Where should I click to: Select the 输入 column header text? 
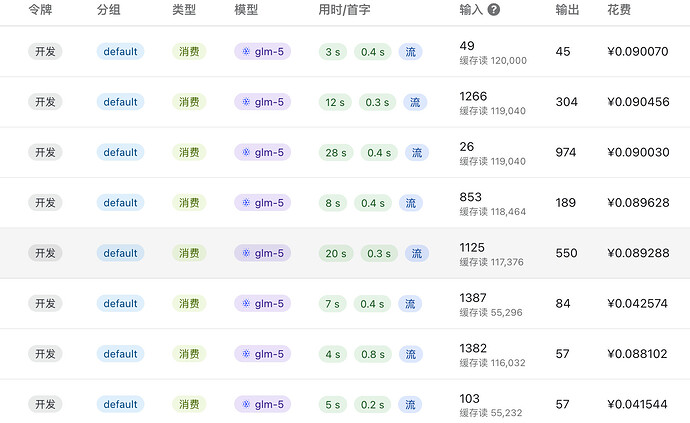tap(471, 10)
